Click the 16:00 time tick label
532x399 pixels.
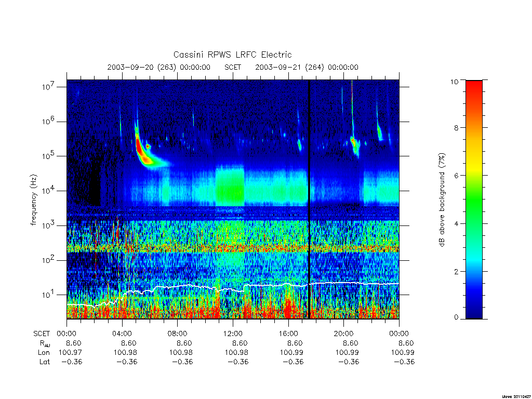coord(288,334)
